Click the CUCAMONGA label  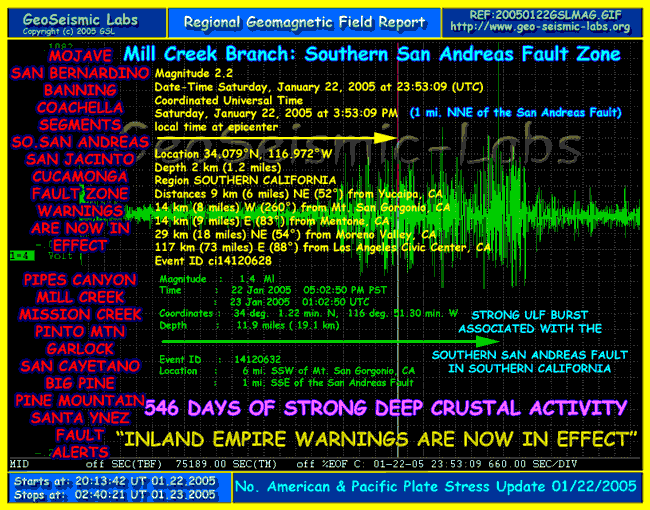pyautogui.click(x=80, y=177)
